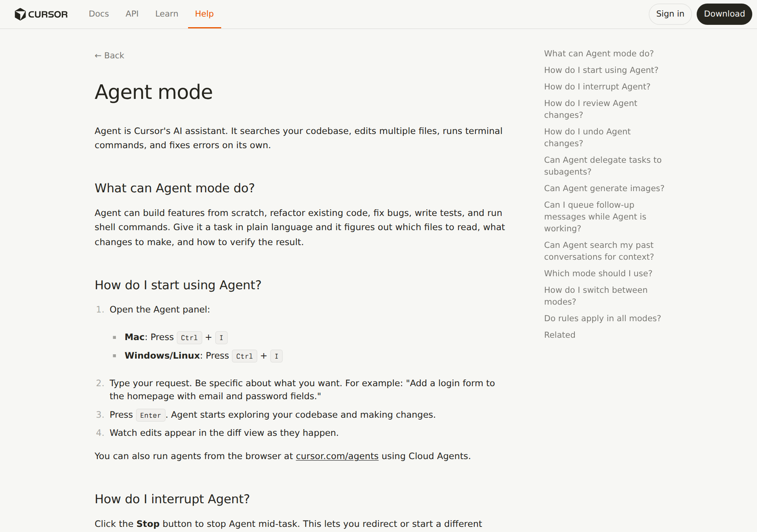The image size is (757, 532).
Task: Click the bold 'Windows/Linux' label
Action: pos(162,356)
